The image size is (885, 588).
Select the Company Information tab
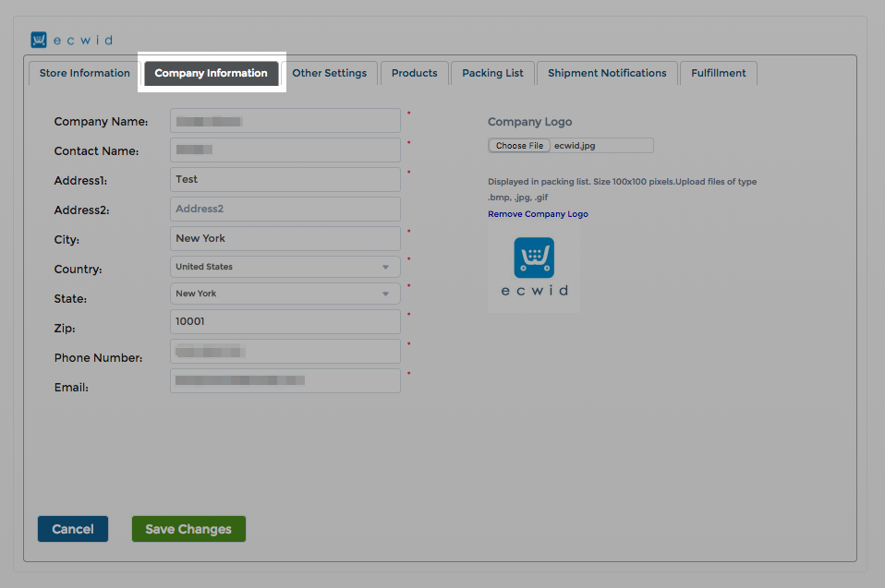click(212, 73)
